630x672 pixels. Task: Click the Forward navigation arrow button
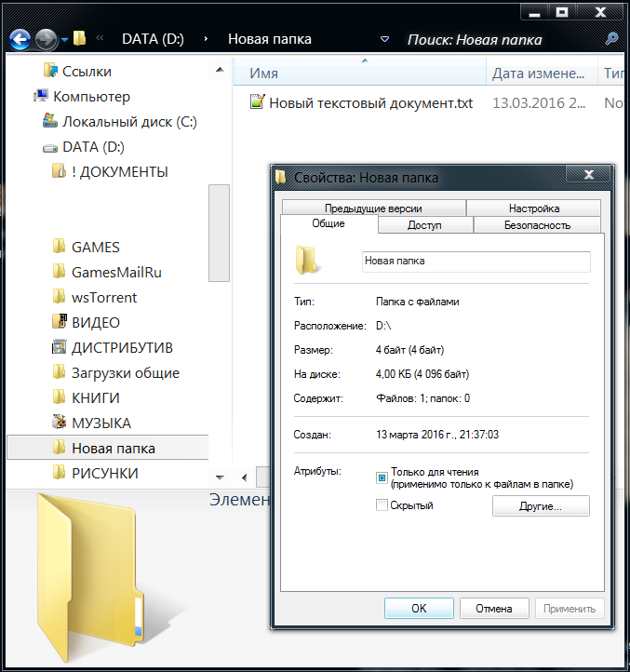pos(46,39)
